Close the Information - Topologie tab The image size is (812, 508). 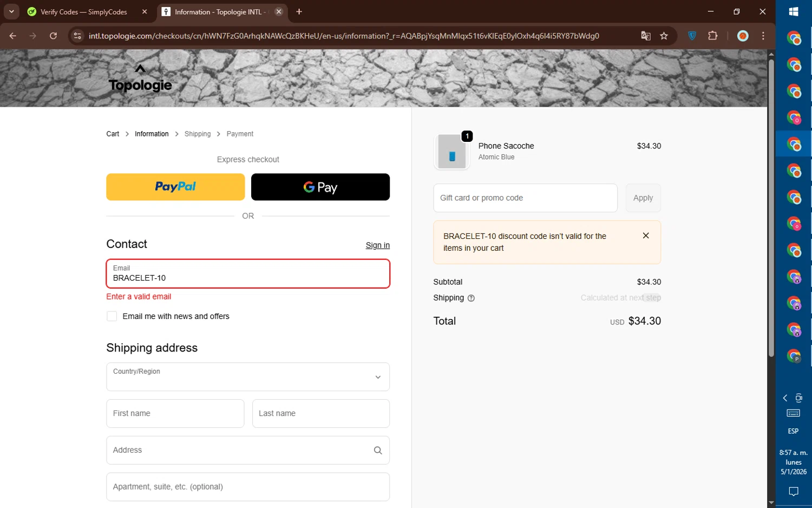coord(279,11)
